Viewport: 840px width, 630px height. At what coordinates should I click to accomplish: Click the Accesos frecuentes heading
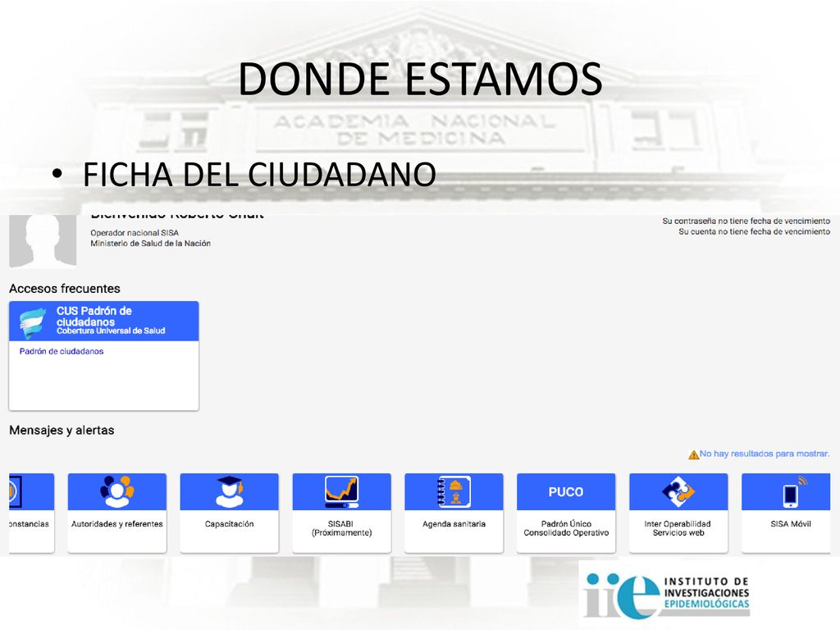click(x=65, y=289)
